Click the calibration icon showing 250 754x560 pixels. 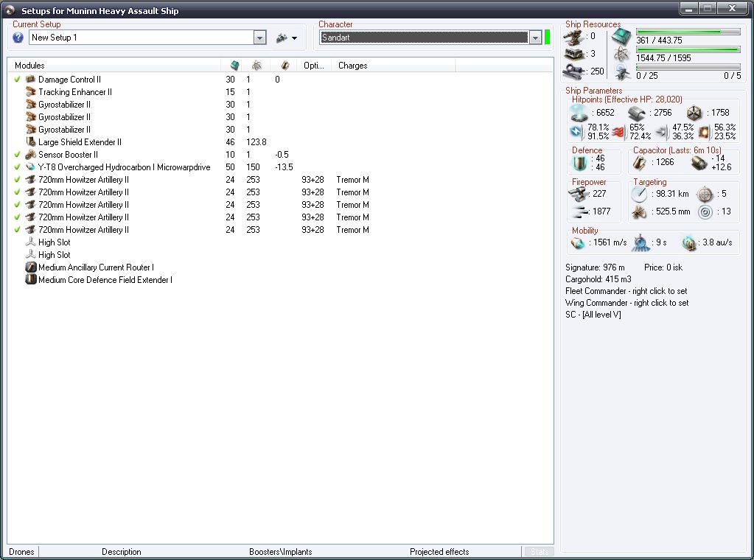574,71
